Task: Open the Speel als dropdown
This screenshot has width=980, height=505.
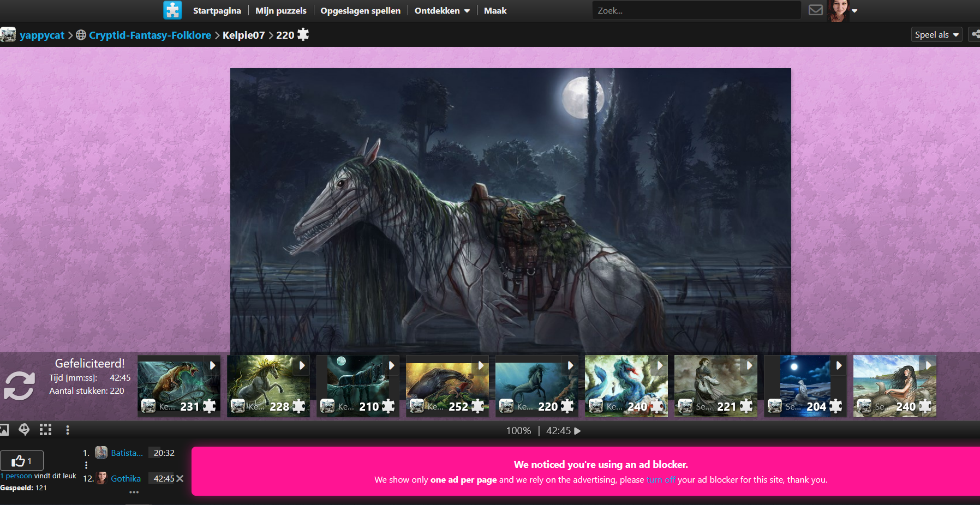Action: [x=936, y=34]
